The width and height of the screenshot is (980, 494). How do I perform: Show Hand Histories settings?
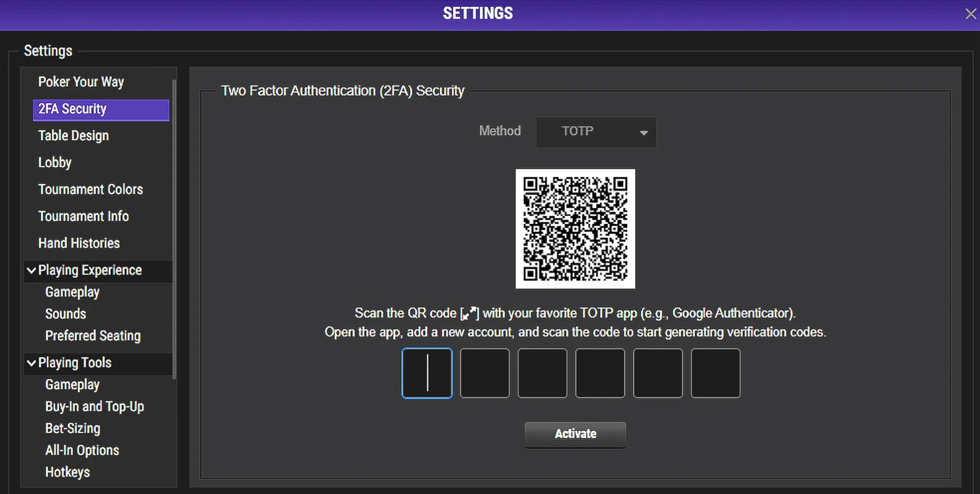[x=79, y=243]
